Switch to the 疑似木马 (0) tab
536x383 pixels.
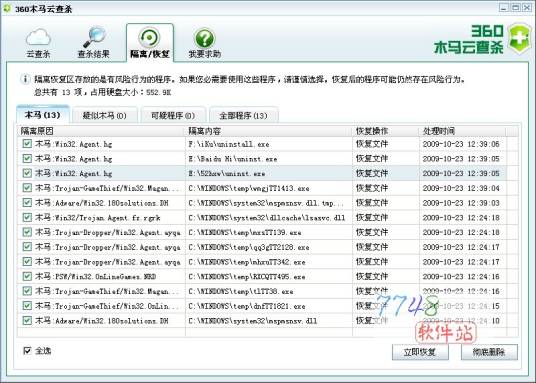pos(105,116)
